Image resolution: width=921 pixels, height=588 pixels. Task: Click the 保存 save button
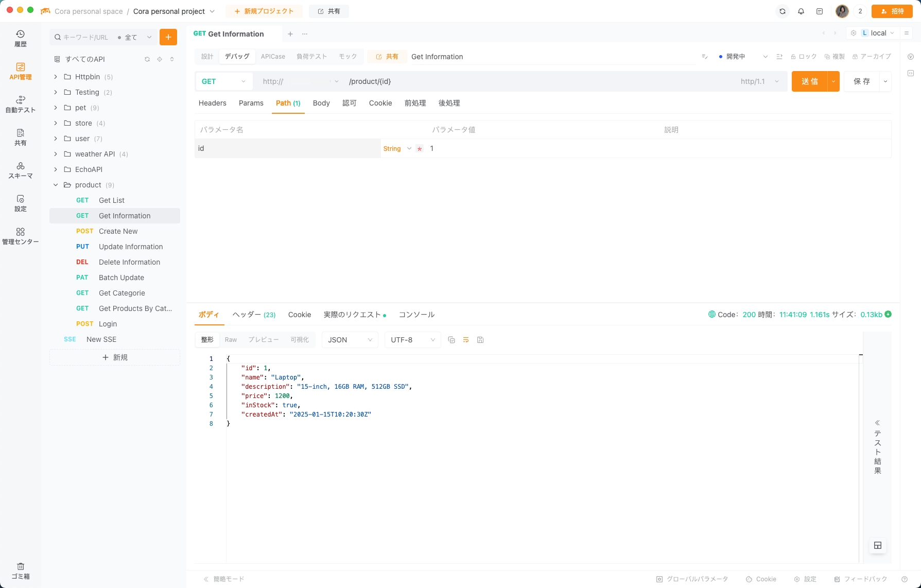[862, 81]
